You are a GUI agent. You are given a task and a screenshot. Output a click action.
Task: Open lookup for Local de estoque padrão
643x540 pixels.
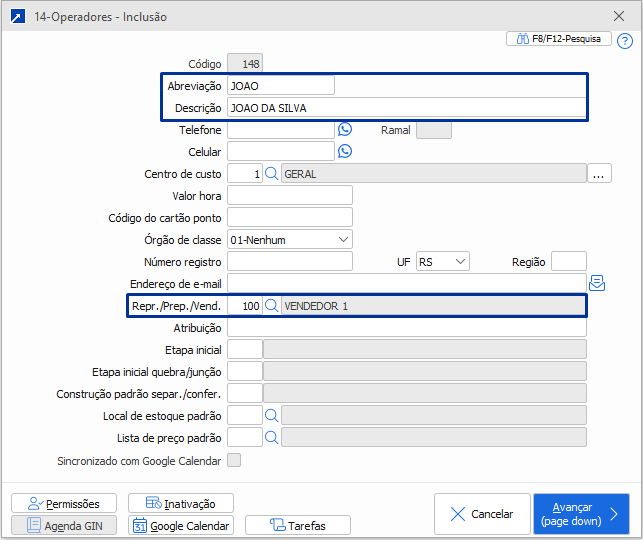click(271, 415)
